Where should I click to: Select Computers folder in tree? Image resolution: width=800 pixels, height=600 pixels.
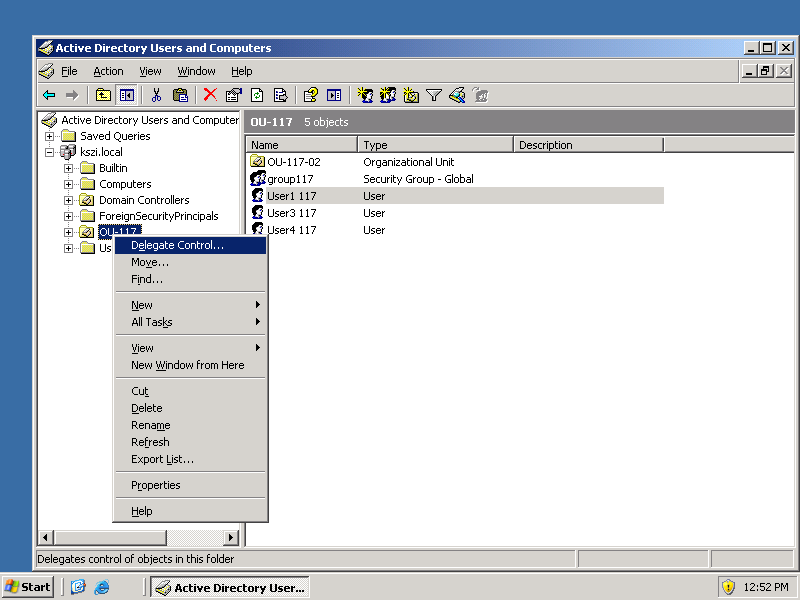(125, 184)
